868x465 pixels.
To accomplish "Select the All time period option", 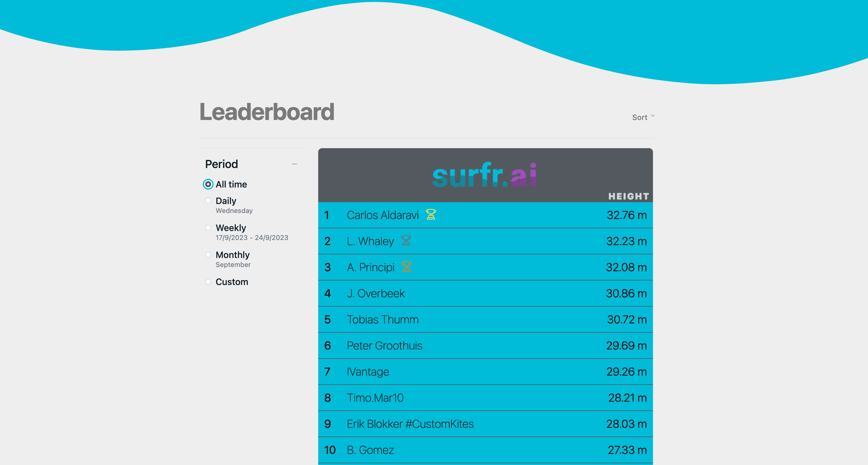I will point(208,184).
